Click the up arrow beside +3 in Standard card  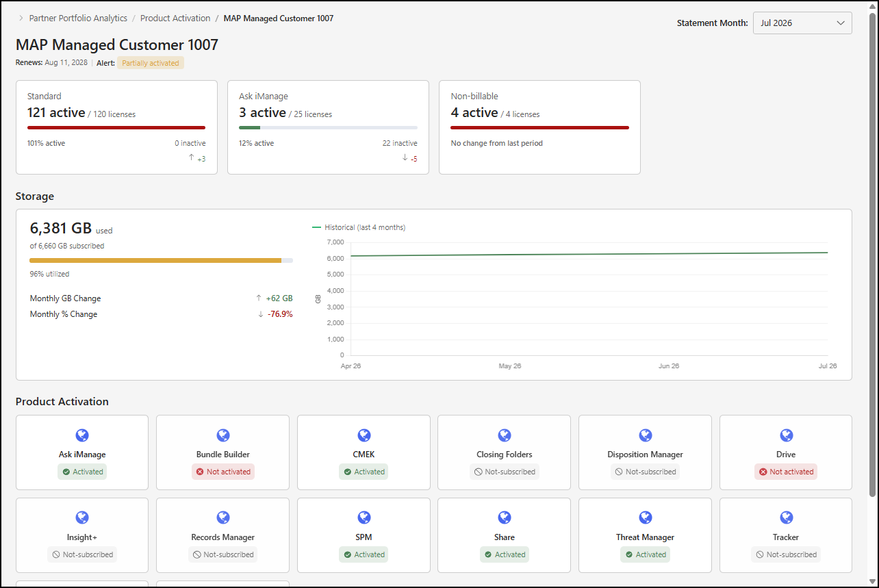coord(191,158)
